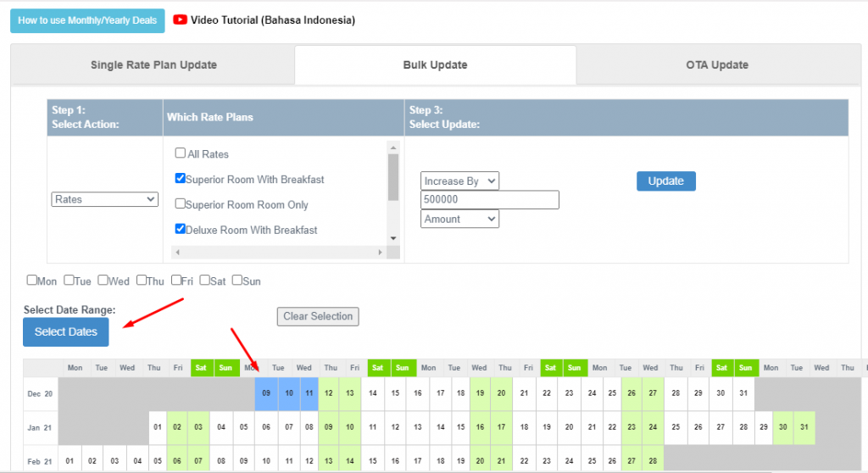Image resolution: width=868 pixels, height=473 pixels.
Task: Click the Update button
Action: tap(666, 181)
